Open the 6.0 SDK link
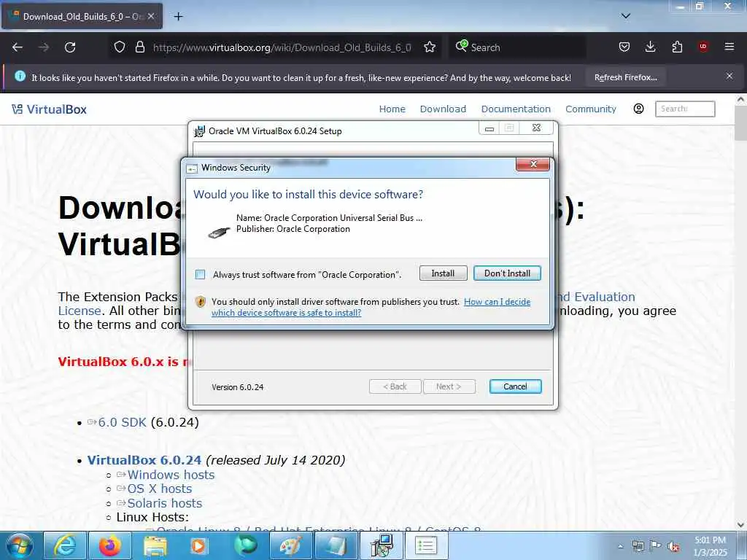This screenshot has width=747, height=560. click(123, 422)
